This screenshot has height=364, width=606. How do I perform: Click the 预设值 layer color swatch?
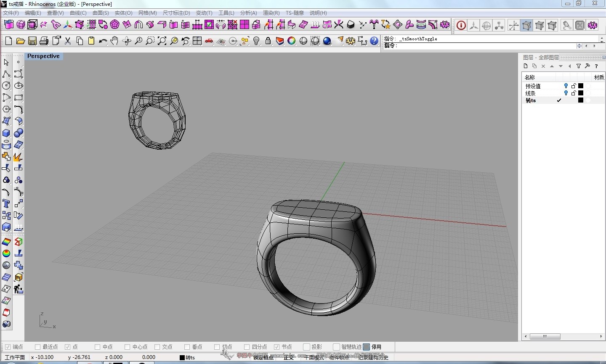tap(581, 86)
